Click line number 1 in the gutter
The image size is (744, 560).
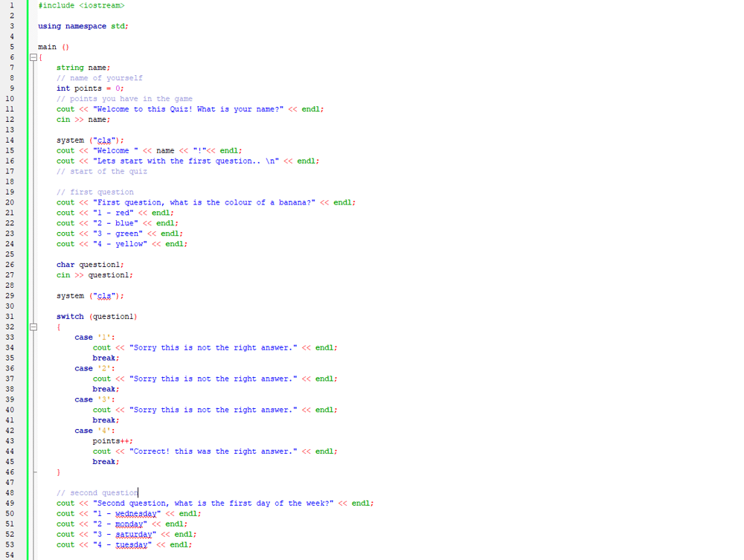pos(10,5)
